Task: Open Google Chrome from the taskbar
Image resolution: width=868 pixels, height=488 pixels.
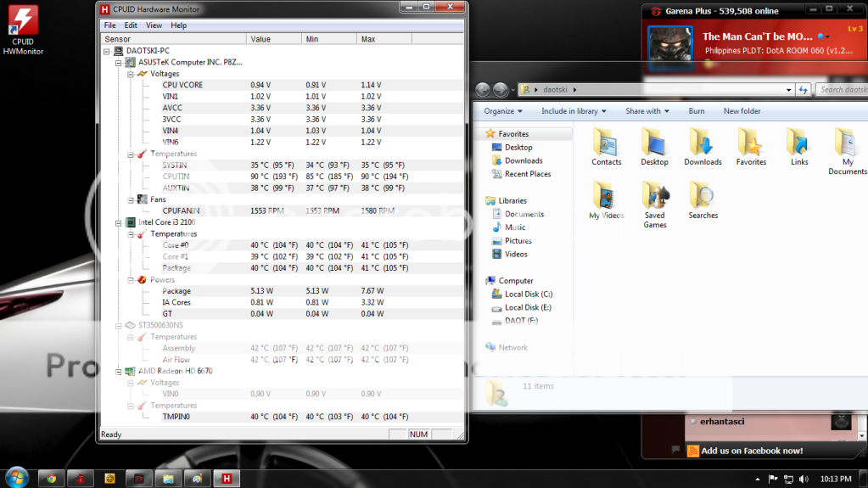Action: [52, 479]
